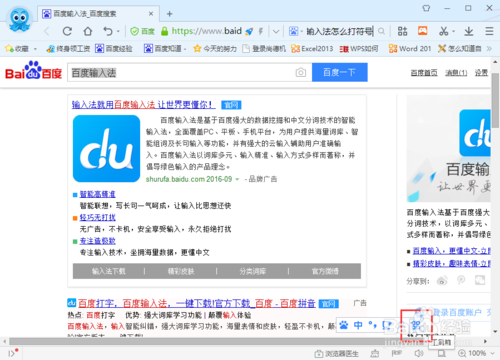
Task: Click the Baidu logo
Action: point(33,70)
